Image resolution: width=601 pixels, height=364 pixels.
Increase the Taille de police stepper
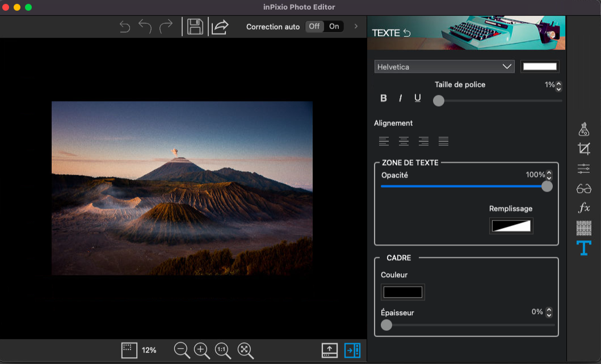coord(559,83)
